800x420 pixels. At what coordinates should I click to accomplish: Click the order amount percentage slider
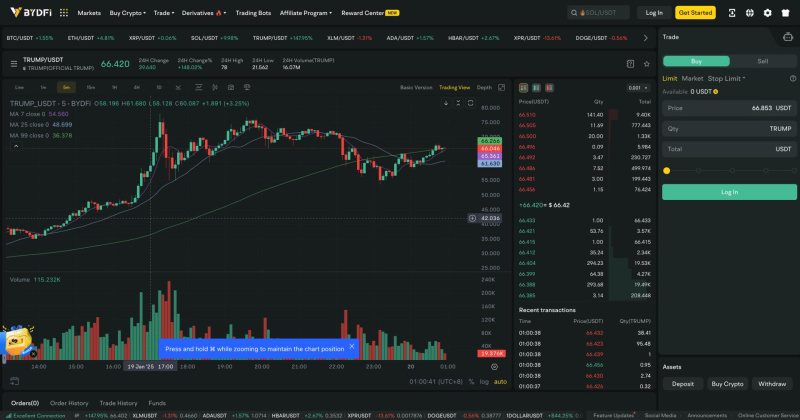click(728, 171)
